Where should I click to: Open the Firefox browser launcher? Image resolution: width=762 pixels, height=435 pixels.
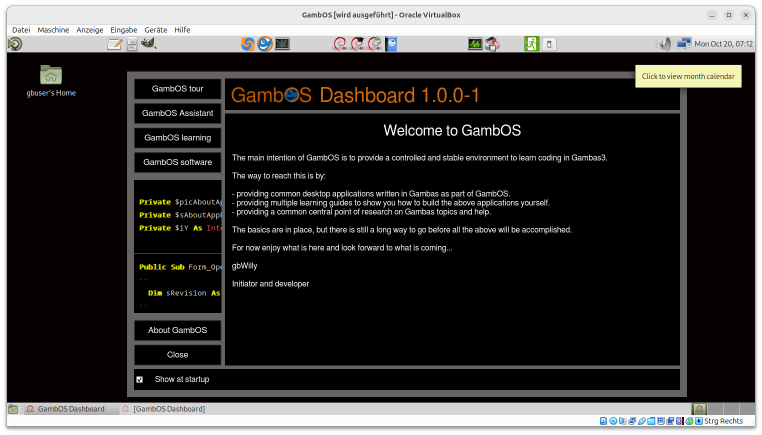click(x=248, y=44)
